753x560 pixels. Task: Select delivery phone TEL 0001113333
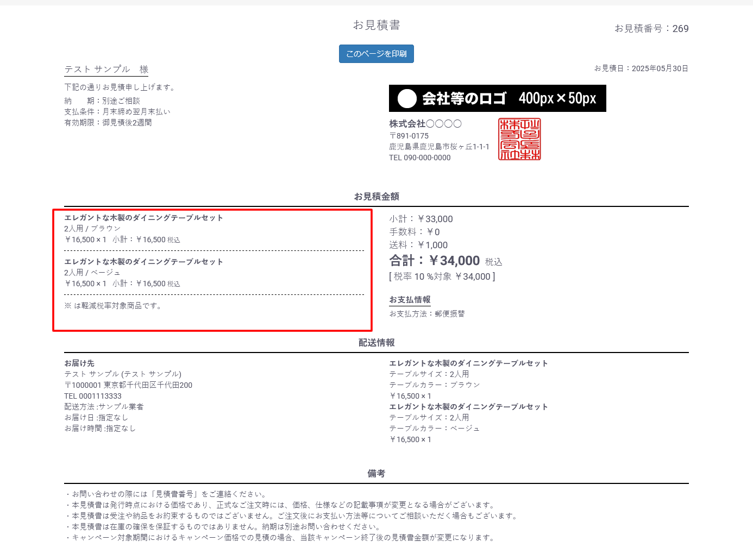[93, 396]
